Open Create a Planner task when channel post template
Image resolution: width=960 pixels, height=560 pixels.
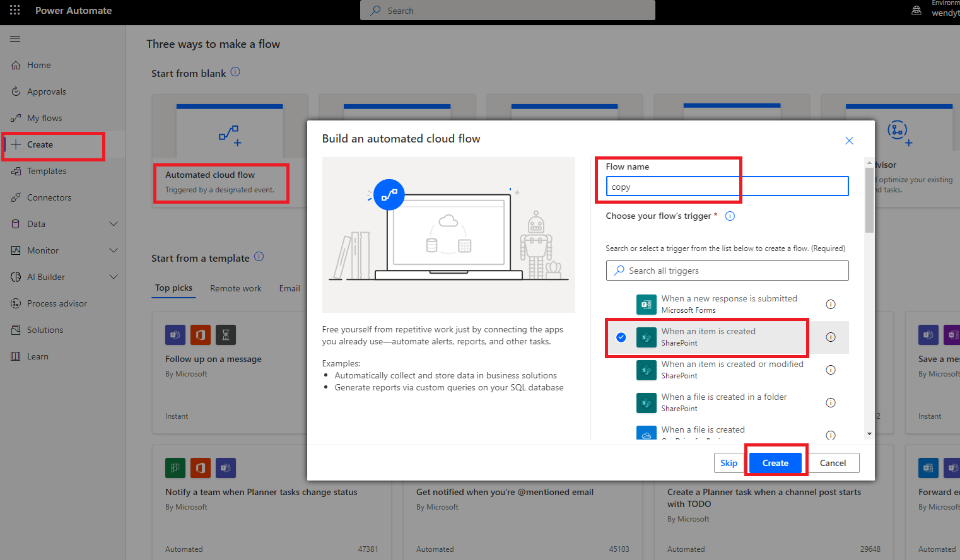(x=774, y=503)
